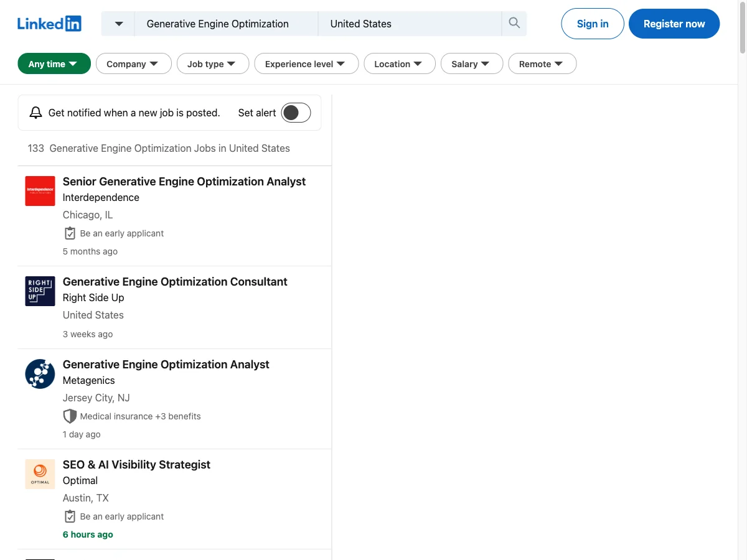Open the Generative Engine Optimization Consultant job listing
The height and width of the screenshot is (560, 747).
tap(175, 282)
